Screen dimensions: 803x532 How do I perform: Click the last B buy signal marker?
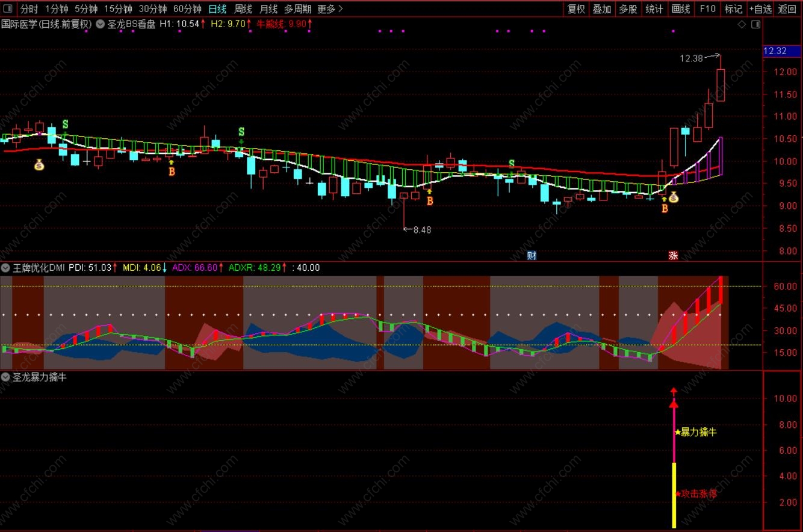[665, 209]
